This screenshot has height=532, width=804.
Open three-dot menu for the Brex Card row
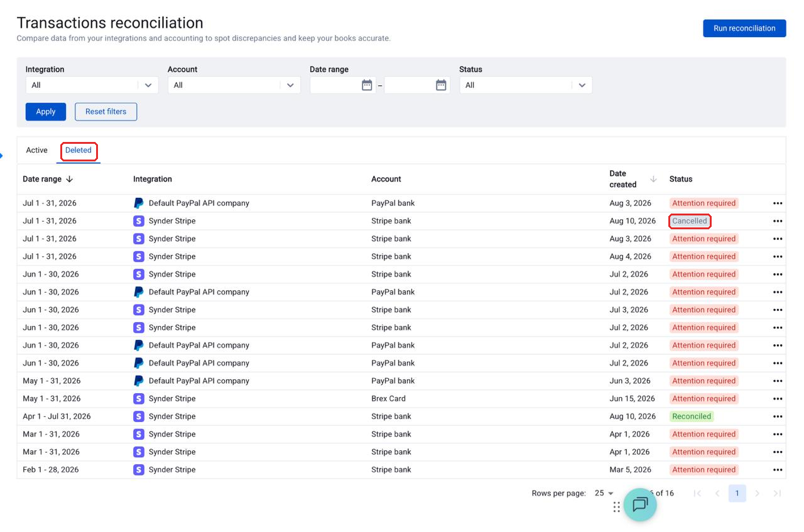coord(778,399)
